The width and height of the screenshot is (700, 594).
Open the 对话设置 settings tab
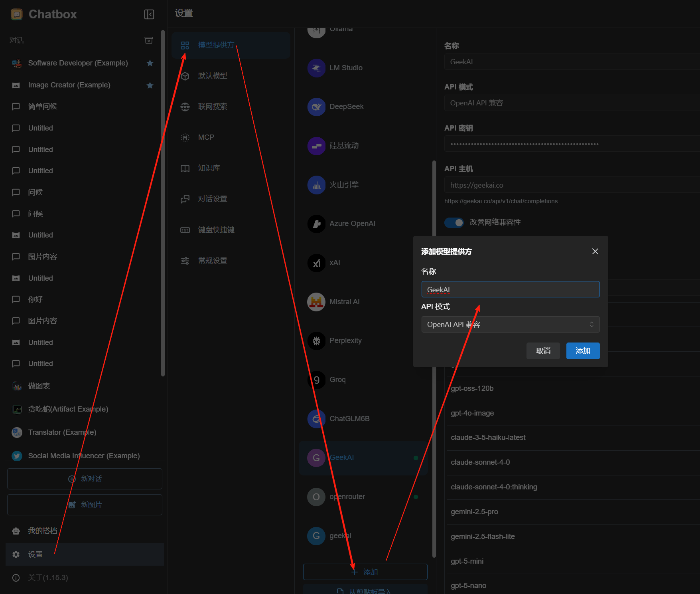[231, 199]
